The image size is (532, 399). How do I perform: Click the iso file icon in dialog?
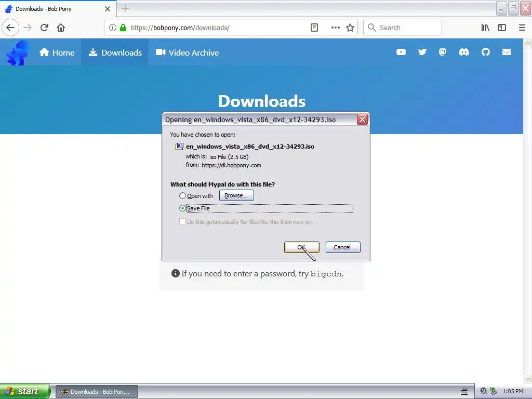[179, 146]
